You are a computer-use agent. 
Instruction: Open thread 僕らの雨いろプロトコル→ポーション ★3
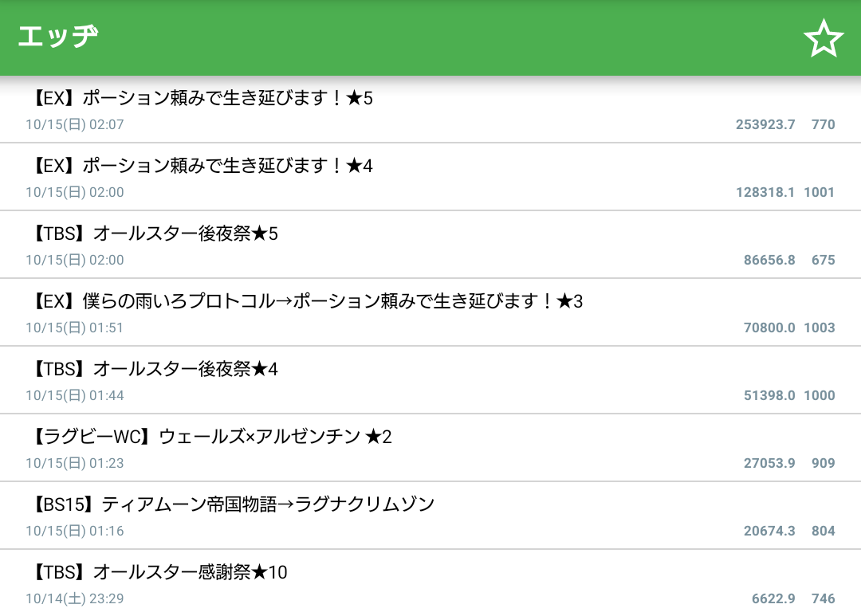[308, 302]
